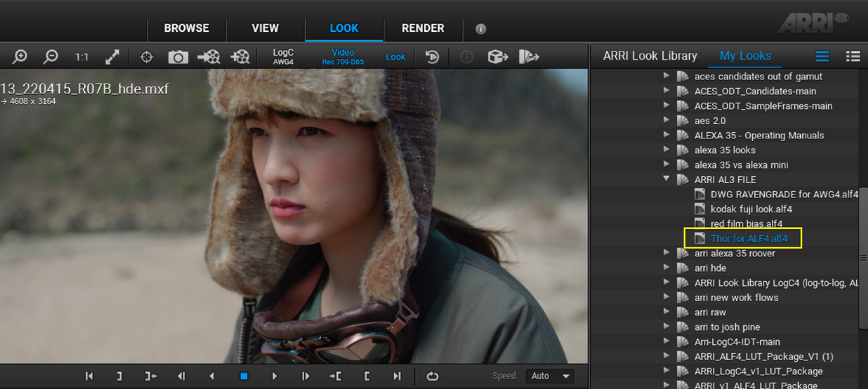Collapse the ARRI AL3 FILE folder
The image size is (868, 389).
(x=667, y=180)
